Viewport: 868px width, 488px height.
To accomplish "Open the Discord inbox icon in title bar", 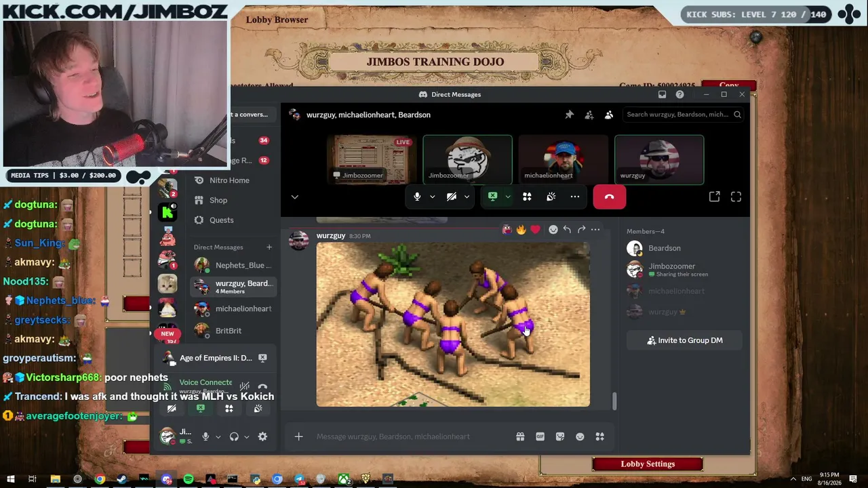I will [x=662, y=94].
